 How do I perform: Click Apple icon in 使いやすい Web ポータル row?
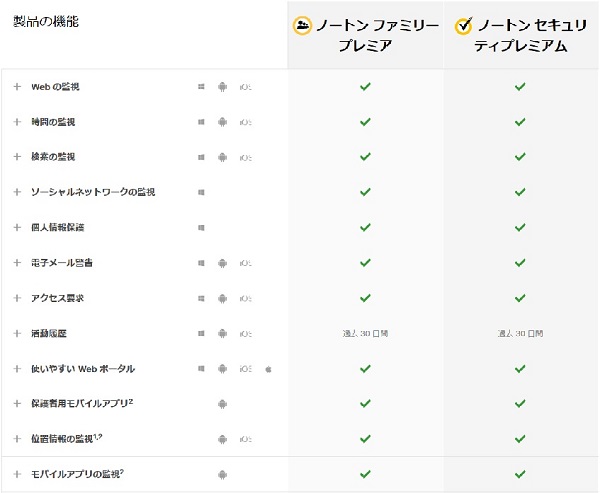pos(268,369)
